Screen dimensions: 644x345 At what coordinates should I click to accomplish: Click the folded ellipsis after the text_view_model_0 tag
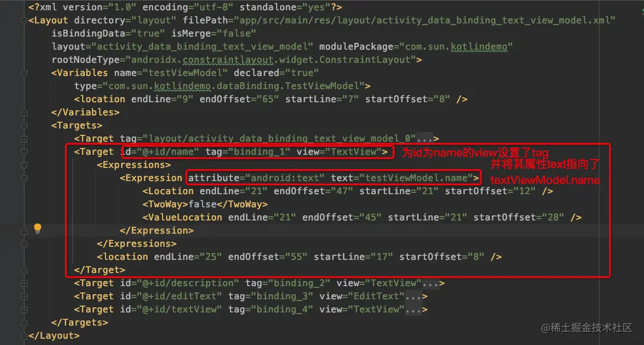pos(425,139)
